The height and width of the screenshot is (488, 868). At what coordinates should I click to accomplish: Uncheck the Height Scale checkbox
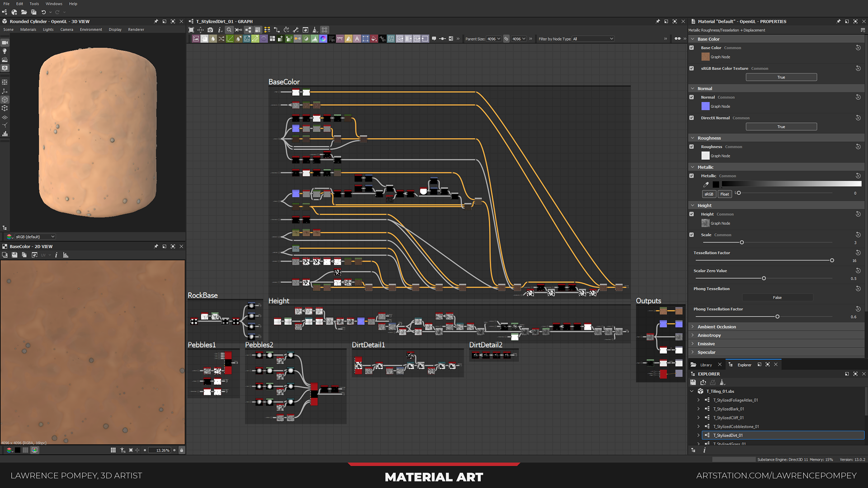click(692, 235)
